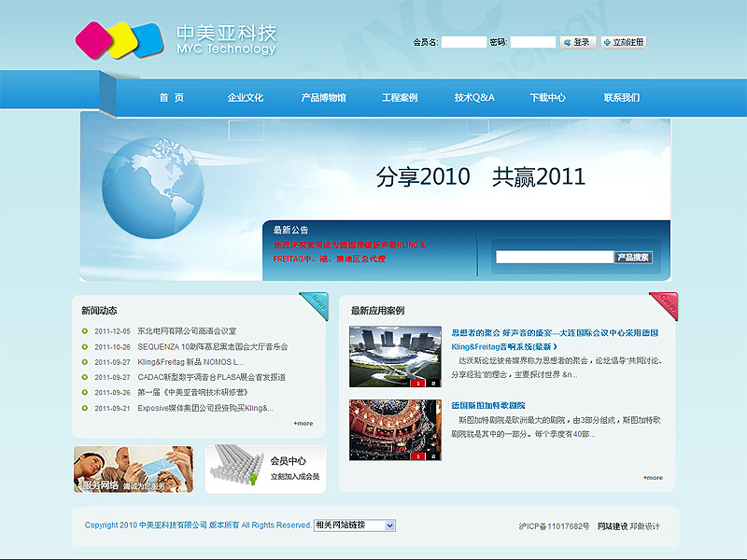Click the 登录 login button
Viewport: 747px width, 560px height.
click(x=578, y=42)
